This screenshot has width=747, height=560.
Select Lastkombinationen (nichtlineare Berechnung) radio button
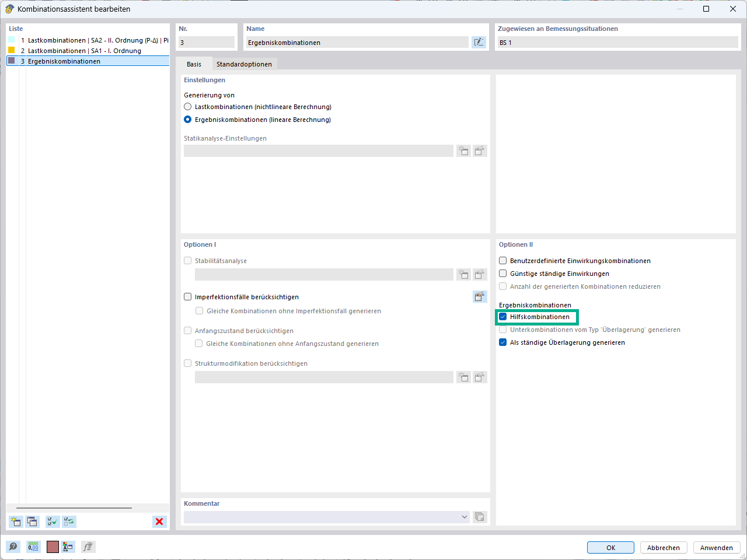tap(188, 107)
